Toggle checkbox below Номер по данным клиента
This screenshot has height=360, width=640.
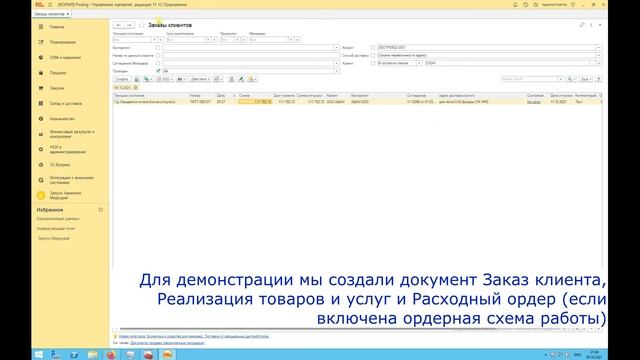[158, 63]
